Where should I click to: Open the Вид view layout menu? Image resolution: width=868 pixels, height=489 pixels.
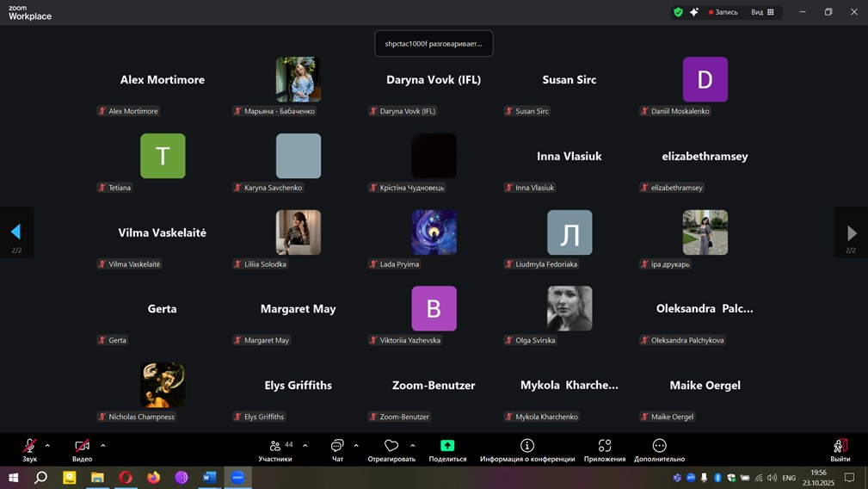click(x=762, y=12)
